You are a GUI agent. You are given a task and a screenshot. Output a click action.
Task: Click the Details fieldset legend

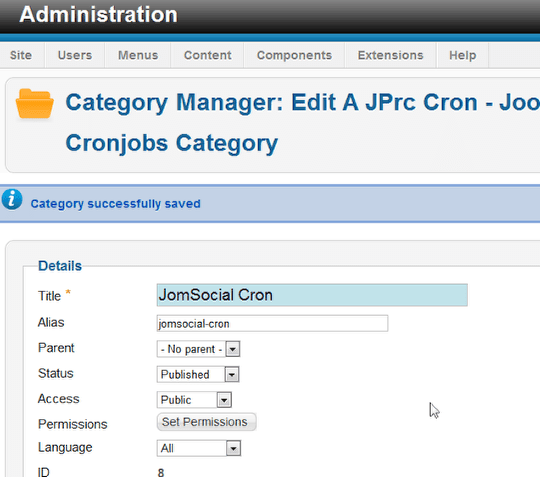point(60,266)
